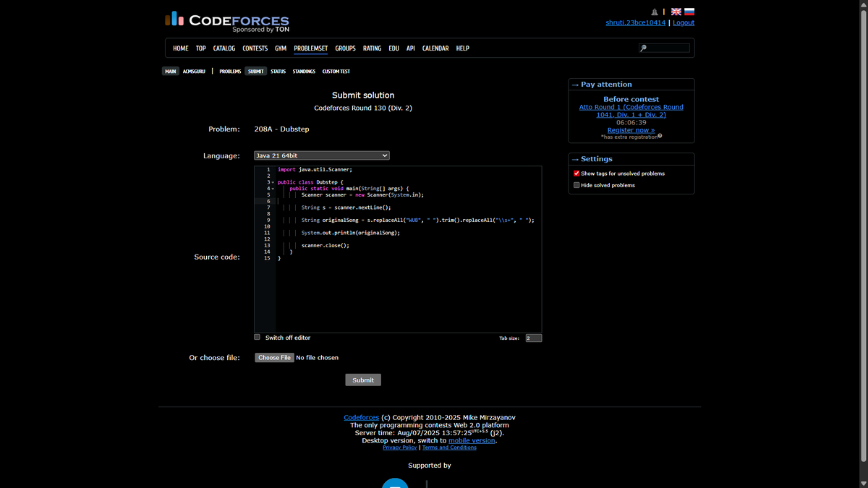Image resolution: width=868 pixels, height=488 pixels.
Task: Uncheck Show tags for unsolved problems
Action: [576, 174]
